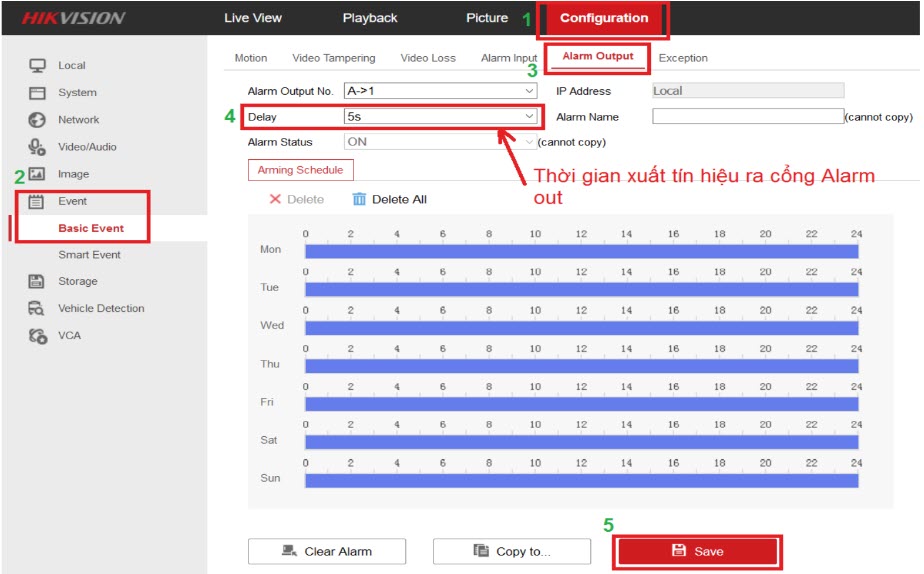
Task: Click the Video/Audio microphone icon
Action: (37, 147)
